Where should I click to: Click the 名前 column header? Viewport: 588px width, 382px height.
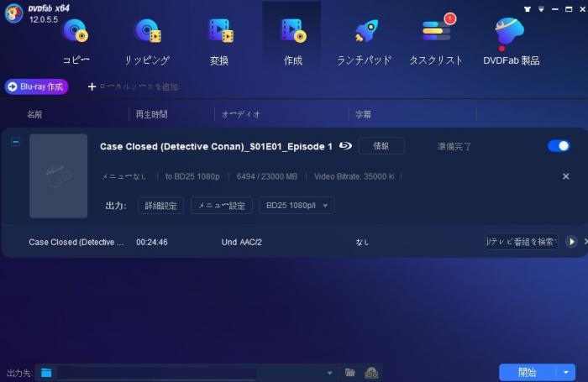click(x=34, y=114)
